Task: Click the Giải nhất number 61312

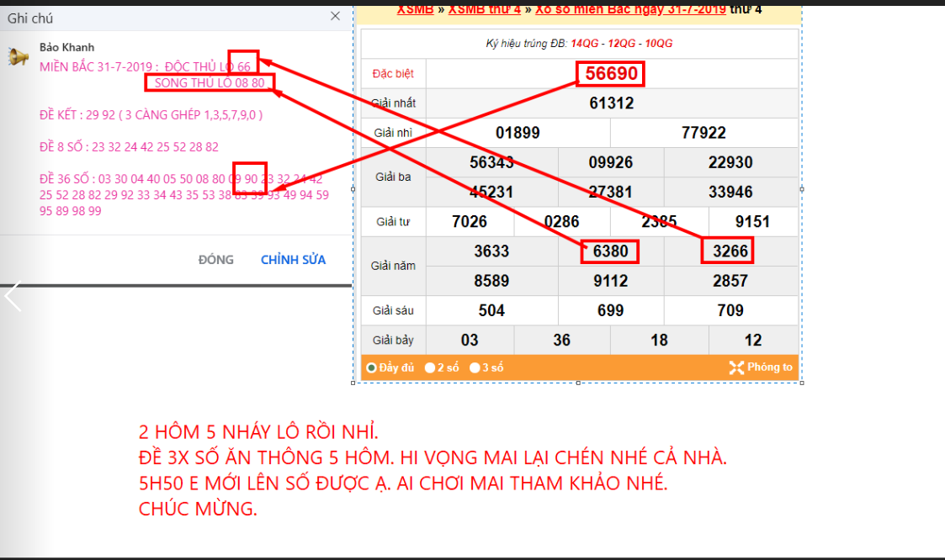Action: click(611, 103)
